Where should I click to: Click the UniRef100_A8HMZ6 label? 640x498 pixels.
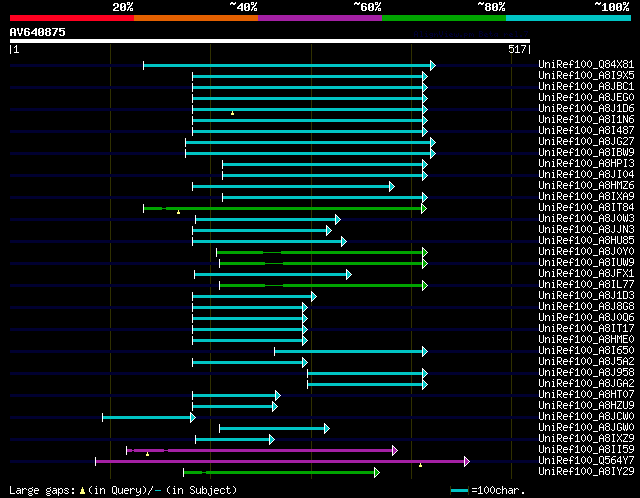(x=586, y=186)
